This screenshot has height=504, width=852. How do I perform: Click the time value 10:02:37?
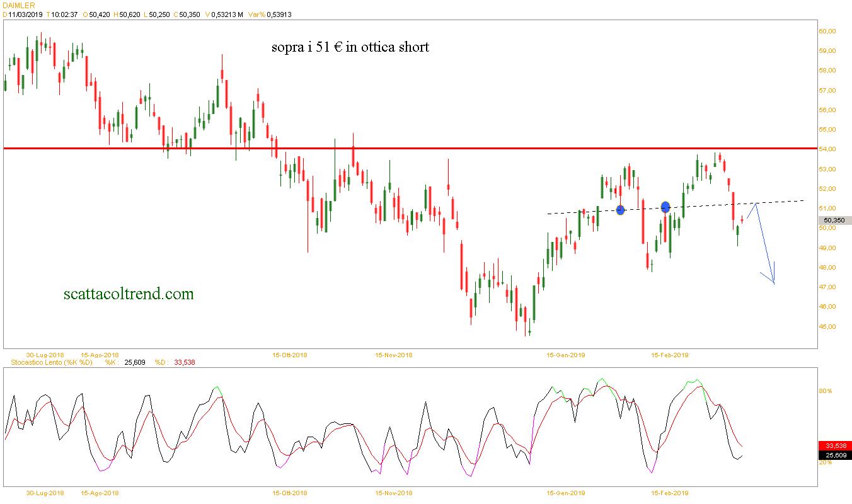click(64, 14)
